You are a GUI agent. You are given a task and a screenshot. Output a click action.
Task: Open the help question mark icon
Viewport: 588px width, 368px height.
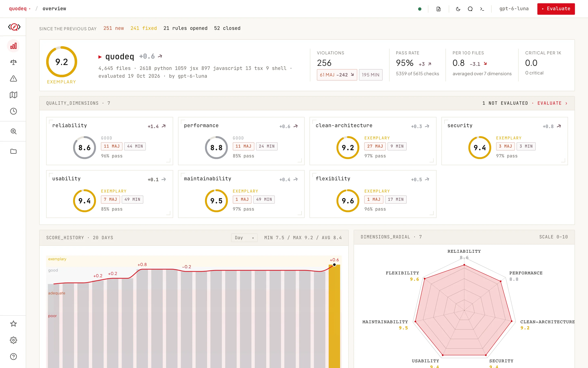click(13, 357)
